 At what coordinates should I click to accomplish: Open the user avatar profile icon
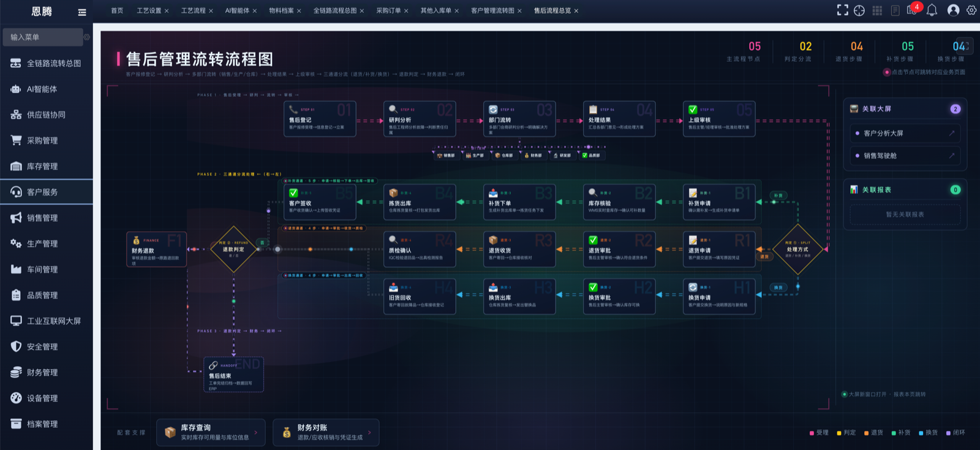point(953,10)
